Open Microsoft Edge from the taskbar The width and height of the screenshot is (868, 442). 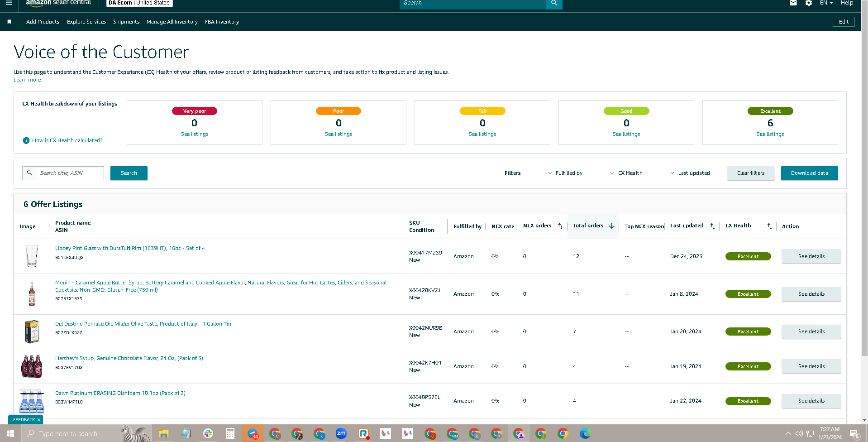pyautogui.click(x=585, y=434)
